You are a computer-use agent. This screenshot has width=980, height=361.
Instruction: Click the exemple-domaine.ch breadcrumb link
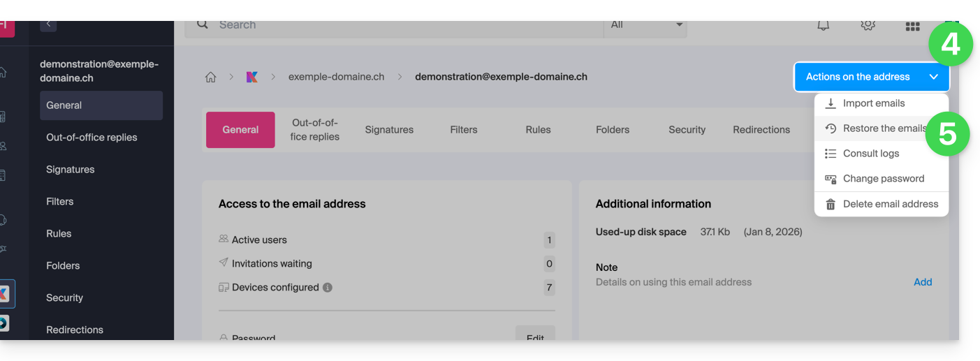[336, 77]
